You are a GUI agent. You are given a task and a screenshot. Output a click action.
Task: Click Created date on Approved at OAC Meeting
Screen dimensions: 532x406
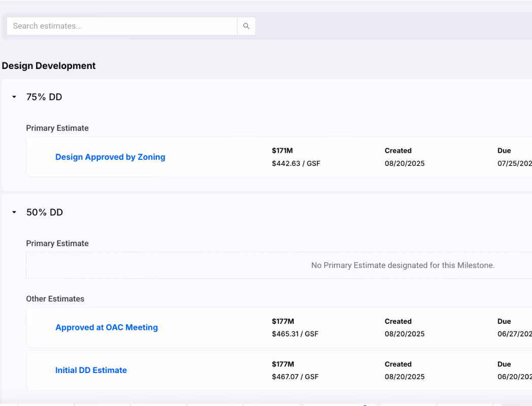(x=405, y=334)
